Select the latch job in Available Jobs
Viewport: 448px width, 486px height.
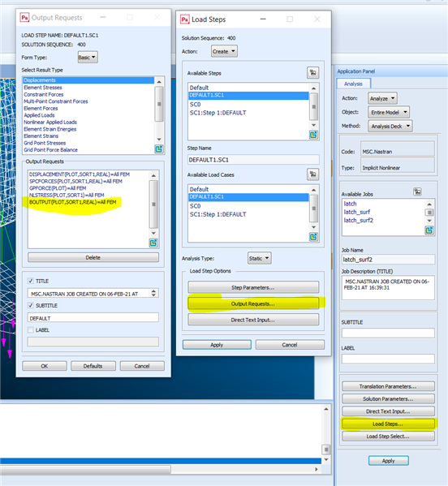coord(383,204)
